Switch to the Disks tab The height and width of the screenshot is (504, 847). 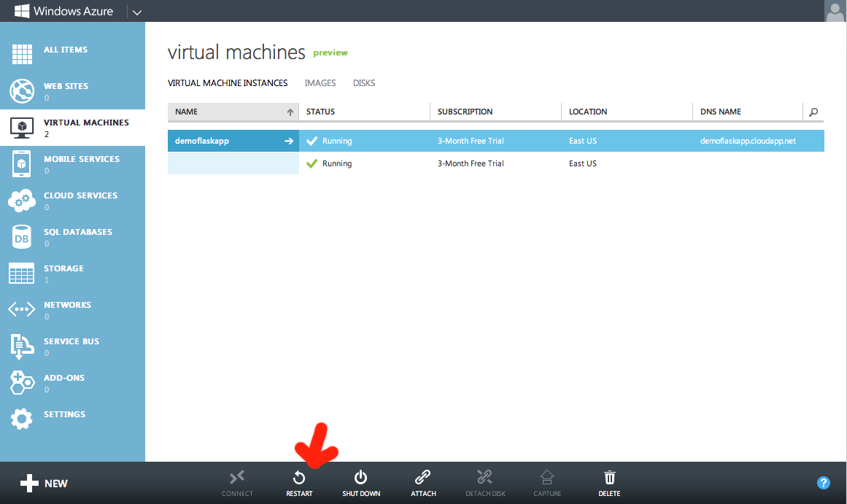click(x=364, y=83)
